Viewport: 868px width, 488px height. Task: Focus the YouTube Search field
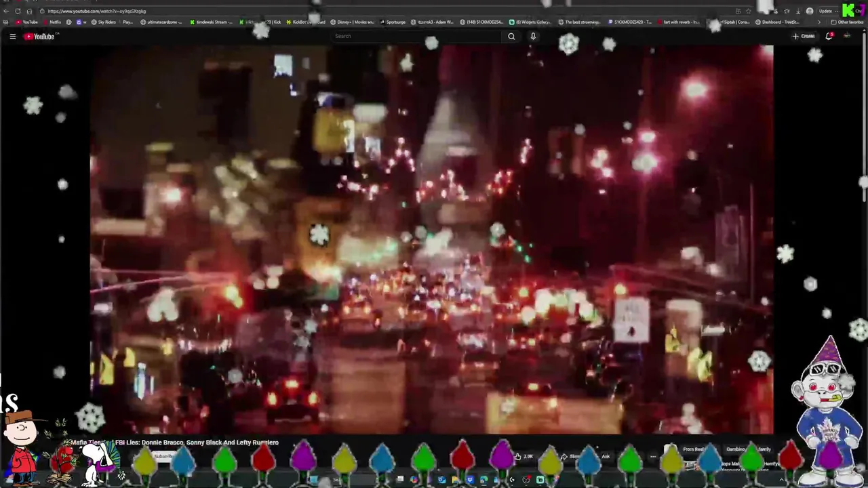417,36
